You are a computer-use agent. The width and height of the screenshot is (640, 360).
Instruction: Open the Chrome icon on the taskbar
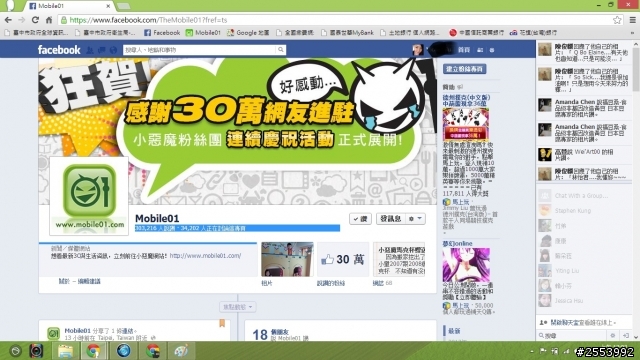click(94, 351)
